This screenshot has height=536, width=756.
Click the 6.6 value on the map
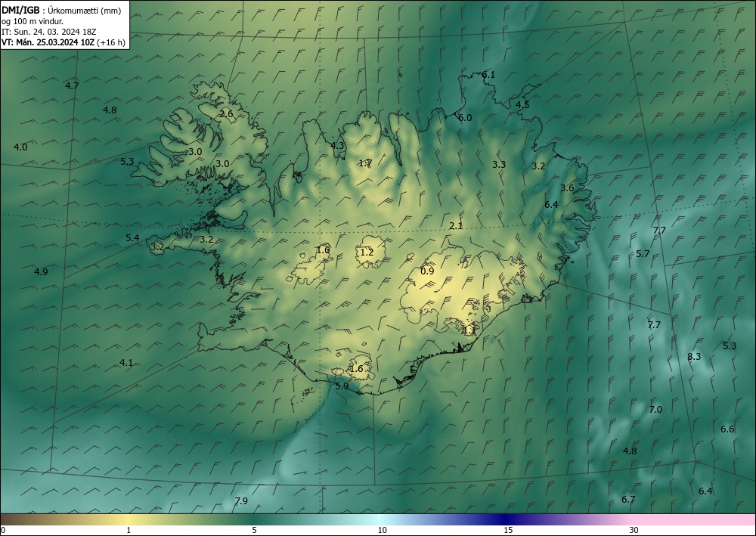[727, 429]
